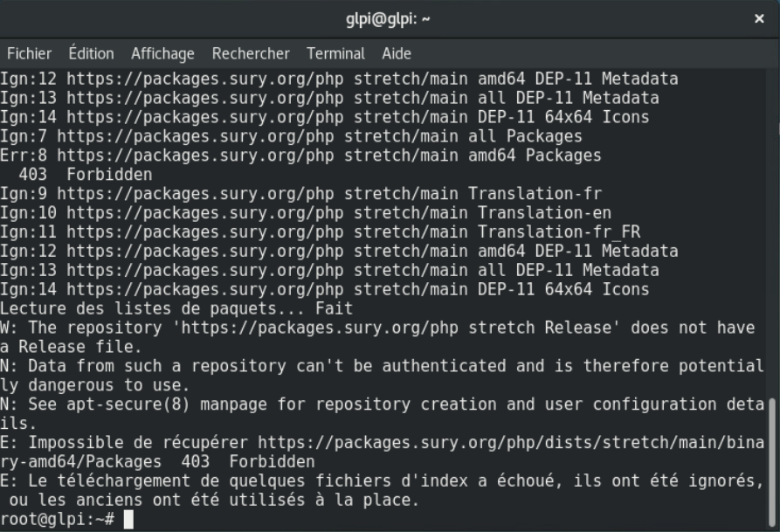Image resolution: width=780 pixels, height=532 pixels.
Task: Click the cursor block after the root prompt
Action: coord(128,520)
